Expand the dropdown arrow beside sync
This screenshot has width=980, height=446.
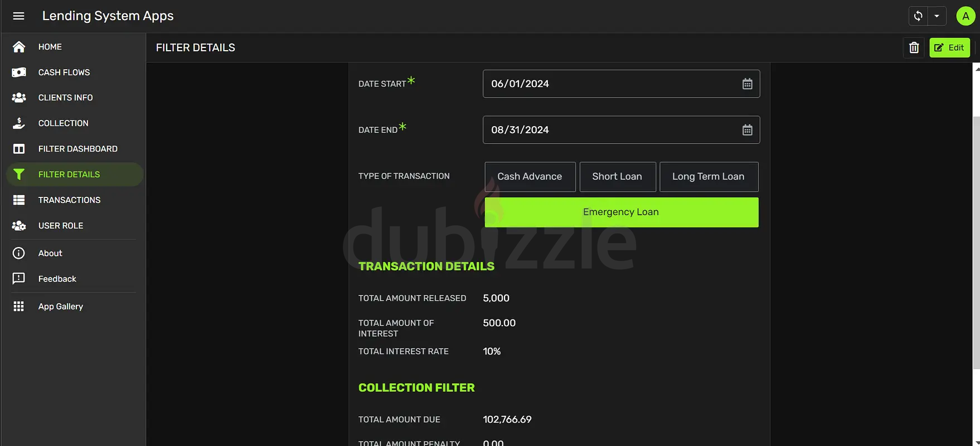pos(937,16)
